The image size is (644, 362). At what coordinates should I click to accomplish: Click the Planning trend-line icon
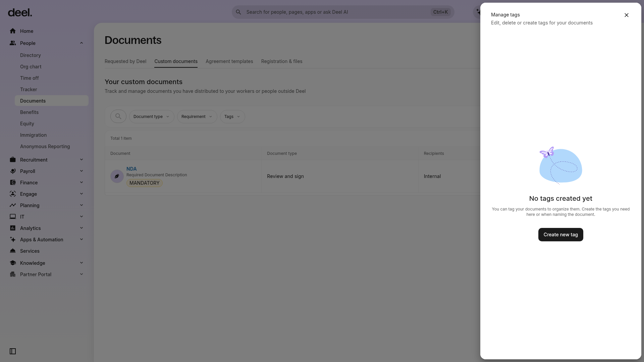coord(13,205)
